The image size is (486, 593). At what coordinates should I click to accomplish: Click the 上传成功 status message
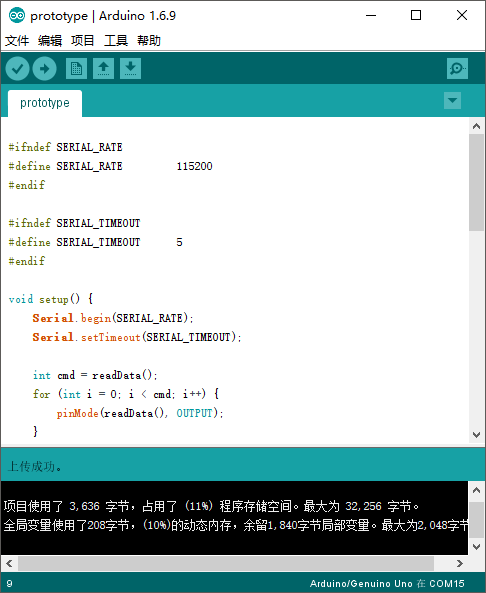[35, 467]
